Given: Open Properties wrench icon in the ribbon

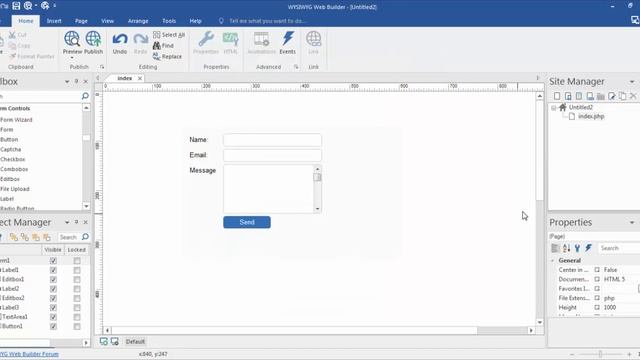Looking at the screenshot, I should click(x=206, y=39).
